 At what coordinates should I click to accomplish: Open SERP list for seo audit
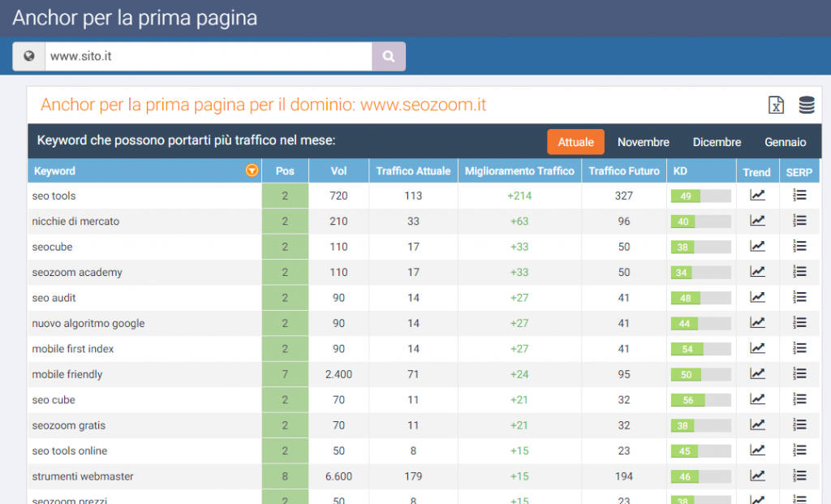[799, 297]
